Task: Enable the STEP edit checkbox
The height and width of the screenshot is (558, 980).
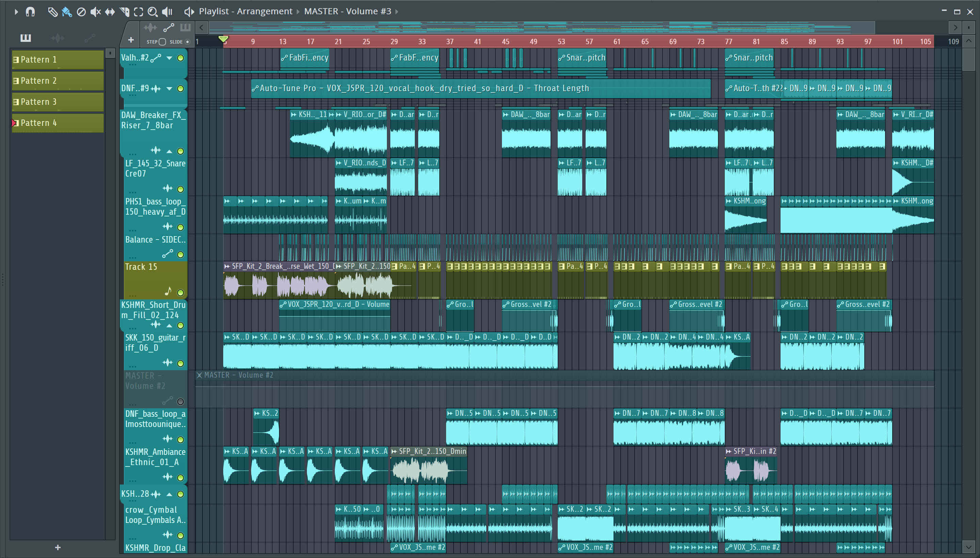Action: 163,42
